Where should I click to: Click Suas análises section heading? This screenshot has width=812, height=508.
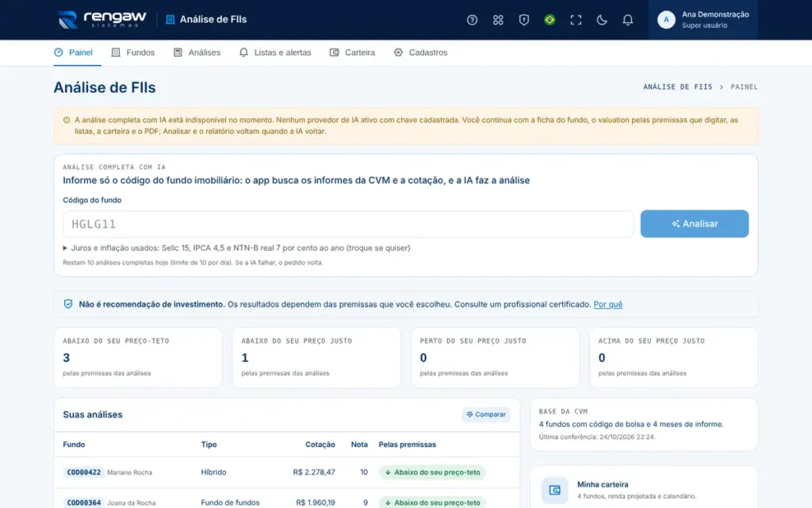point(93,414)
